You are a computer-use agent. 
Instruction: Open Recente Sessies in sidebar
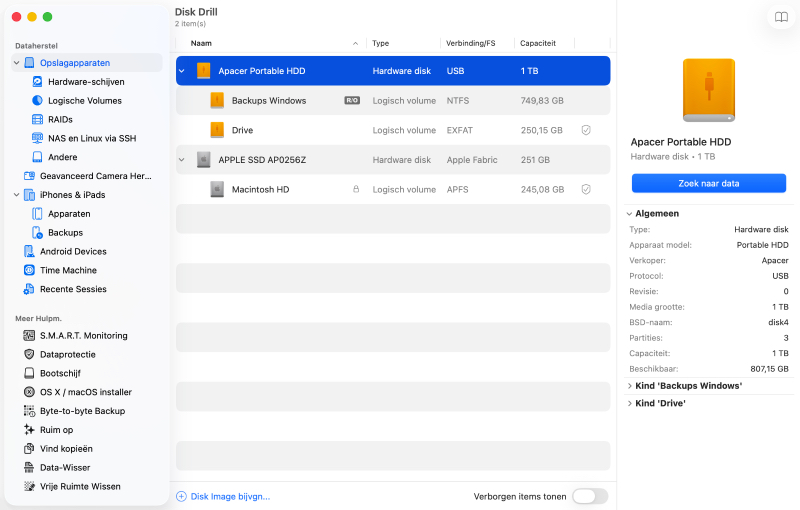(x=30, y=289)
